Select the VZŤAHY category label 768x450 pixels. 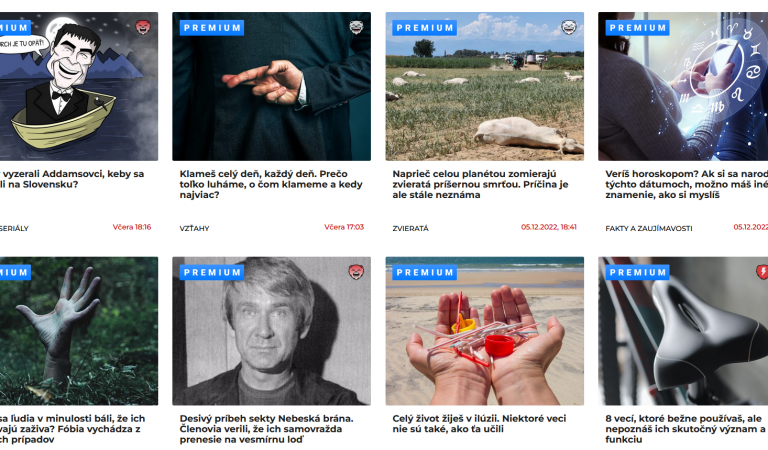(194, 228)
